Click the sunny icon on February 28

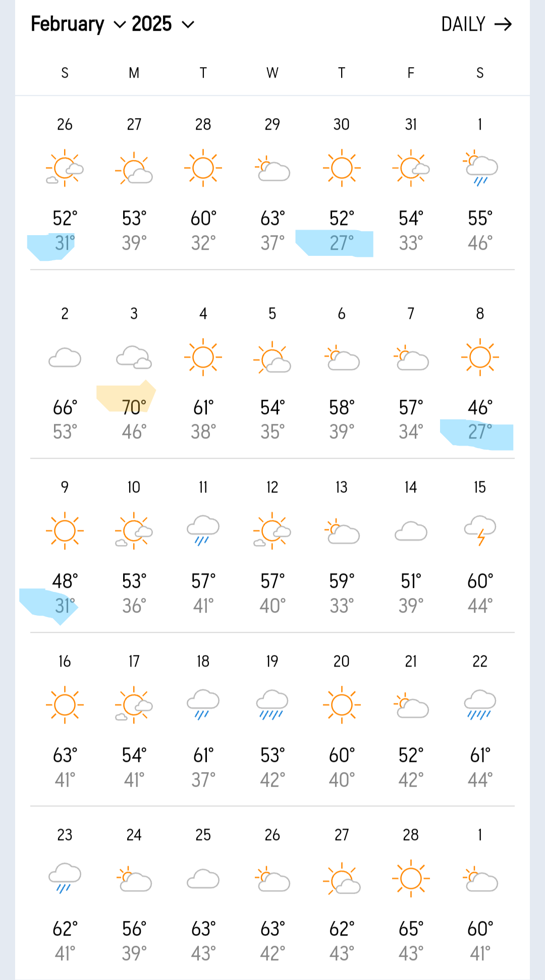click(411, 879)
